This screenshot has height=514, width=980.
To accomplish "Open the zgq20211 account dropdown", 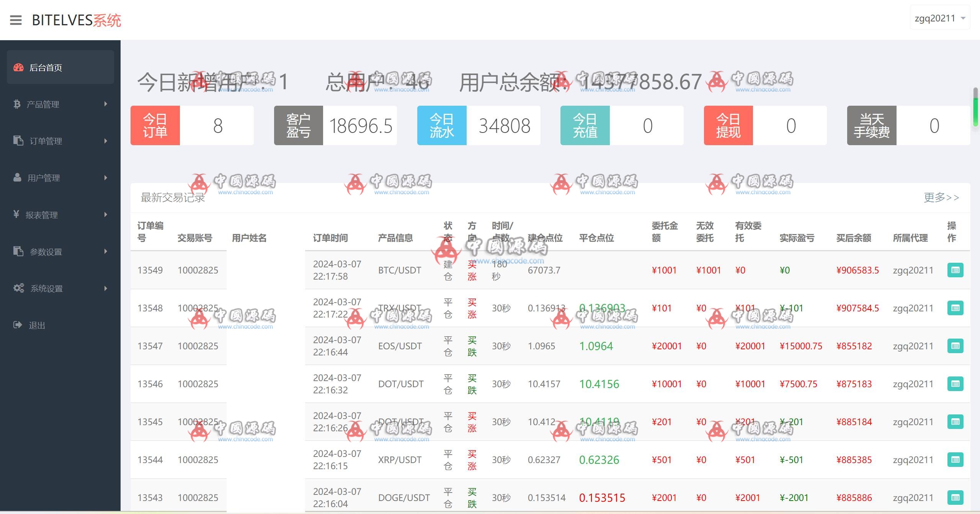I will [x=940, y=18].
